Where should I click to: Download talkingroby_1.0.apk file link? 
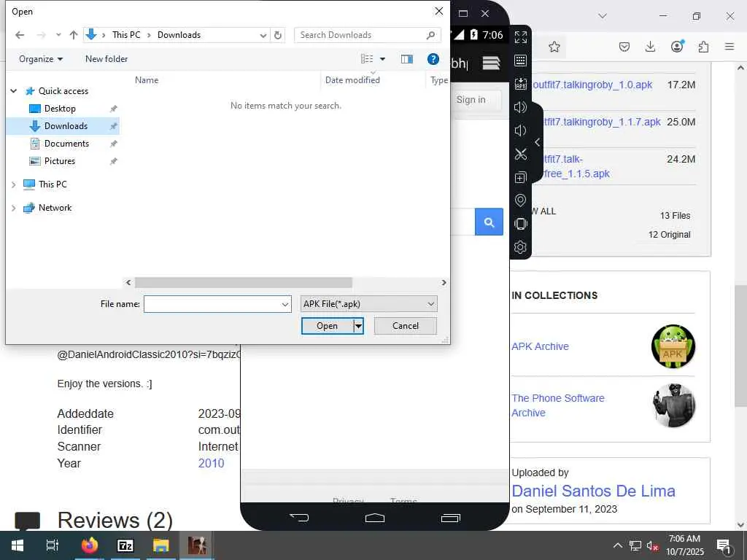[x=592, y=85]
